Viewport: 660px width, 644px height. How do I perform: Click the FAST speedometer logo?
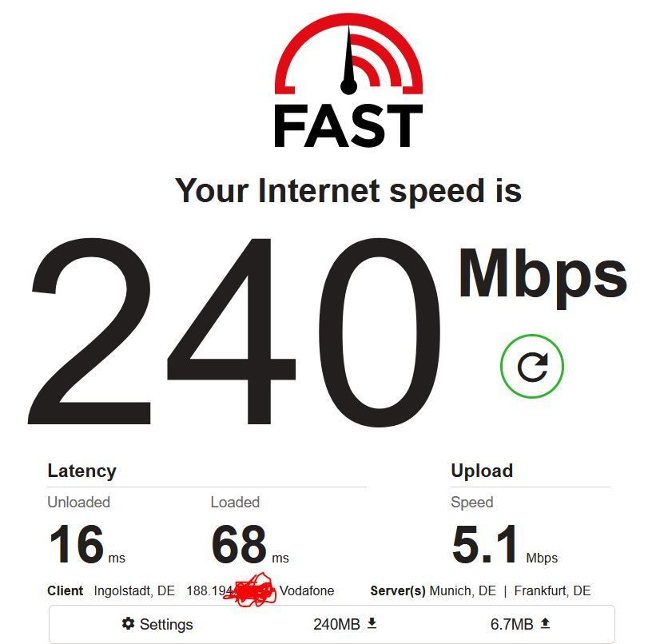click(348, 81)
